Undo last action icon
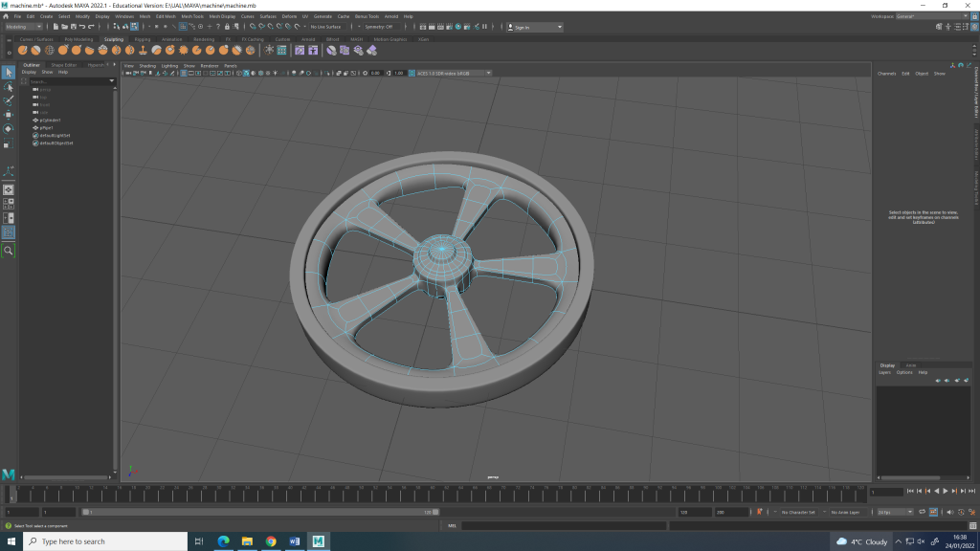The image size is (980, 551). pos(82,27)
